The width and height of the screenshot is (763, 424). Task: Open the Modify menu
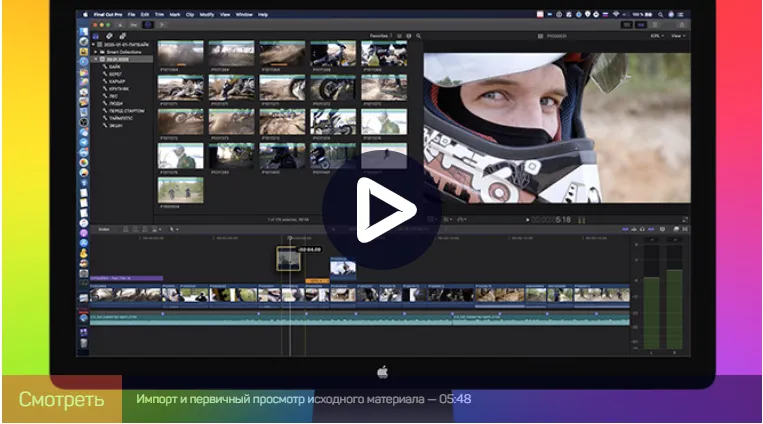pos(206,15)
